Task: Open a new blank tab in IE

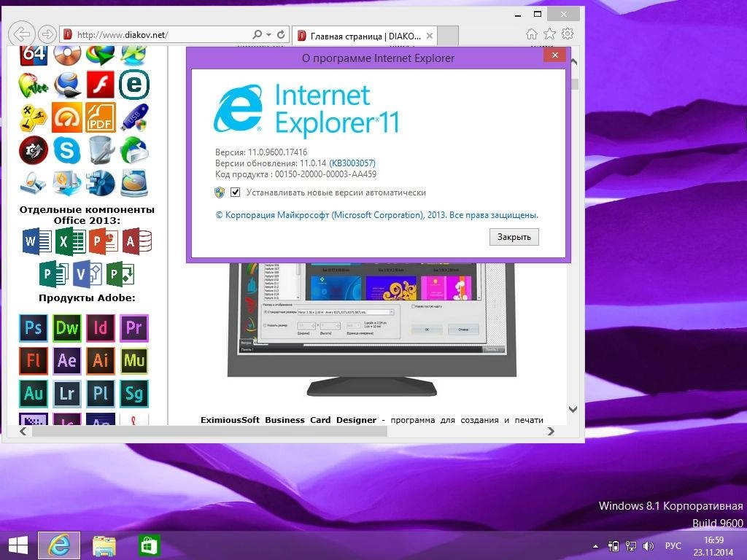Action: (448, 36)
